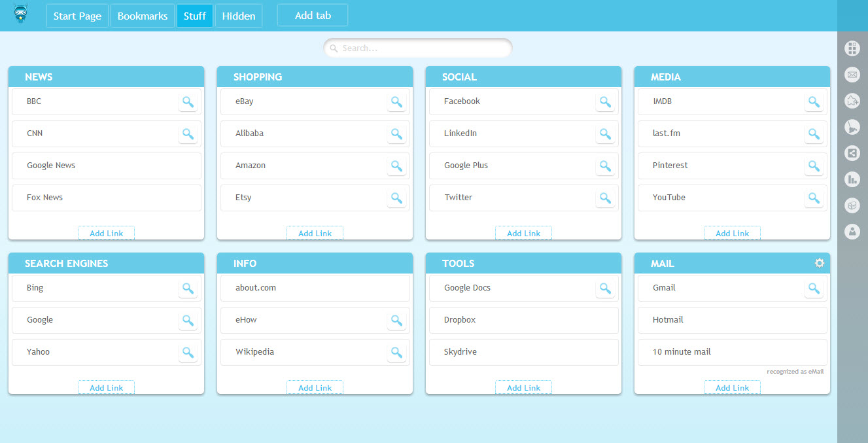Click the Add tab button
Viewport: 868px width, 443px height.
313,16
